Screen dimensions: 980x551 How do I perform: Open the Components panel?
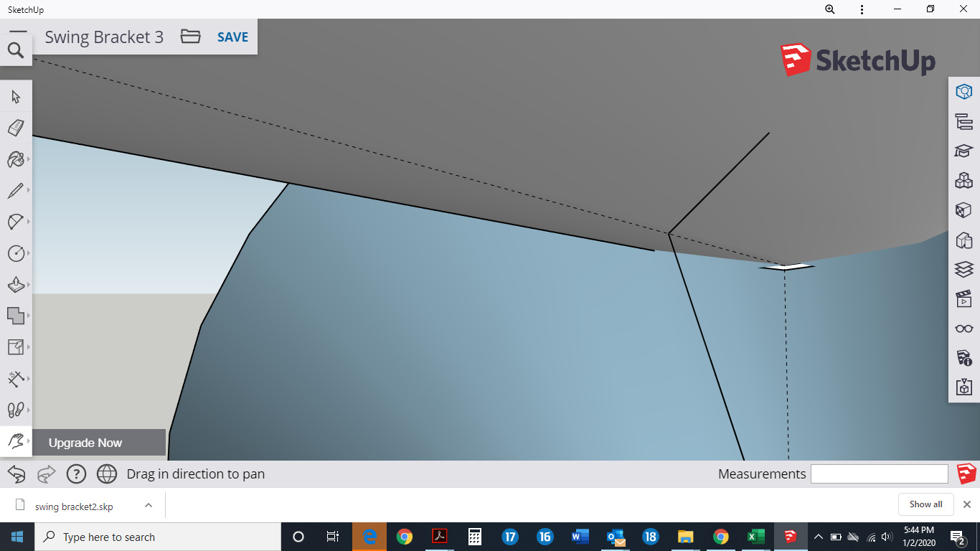(963, 180)
